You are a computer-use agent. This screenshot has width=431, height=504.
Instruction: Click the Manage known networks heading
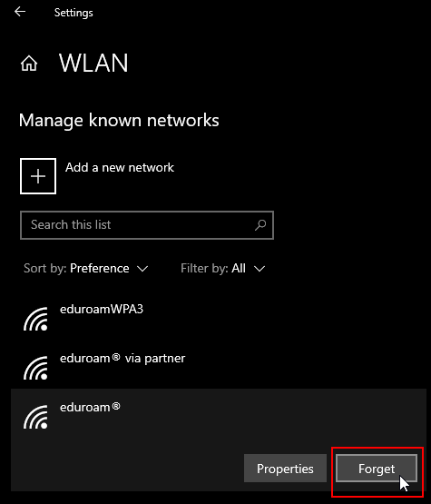point(119,121)
